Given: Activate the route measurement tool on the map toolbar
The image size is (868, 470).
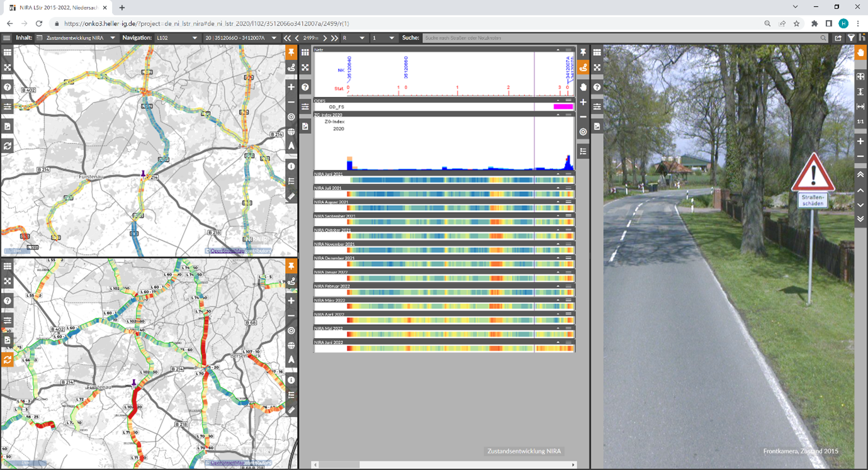Looking at the screenshot, I should [x=290, y=67].
